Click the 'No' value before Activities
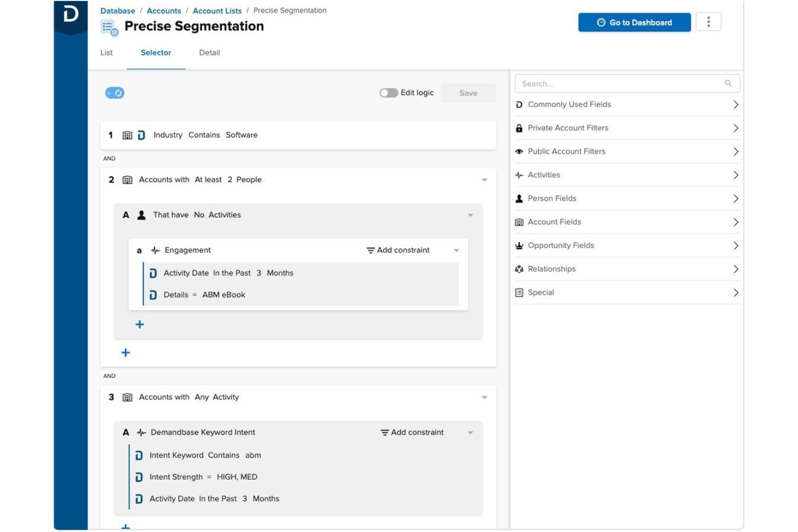This screenshot has width=798, height=532. (199, 215)
